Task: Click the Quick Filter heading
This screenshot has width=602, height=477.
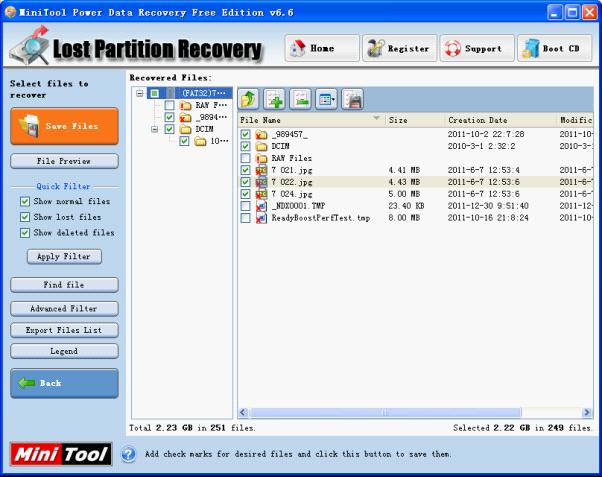Action: 63,186
